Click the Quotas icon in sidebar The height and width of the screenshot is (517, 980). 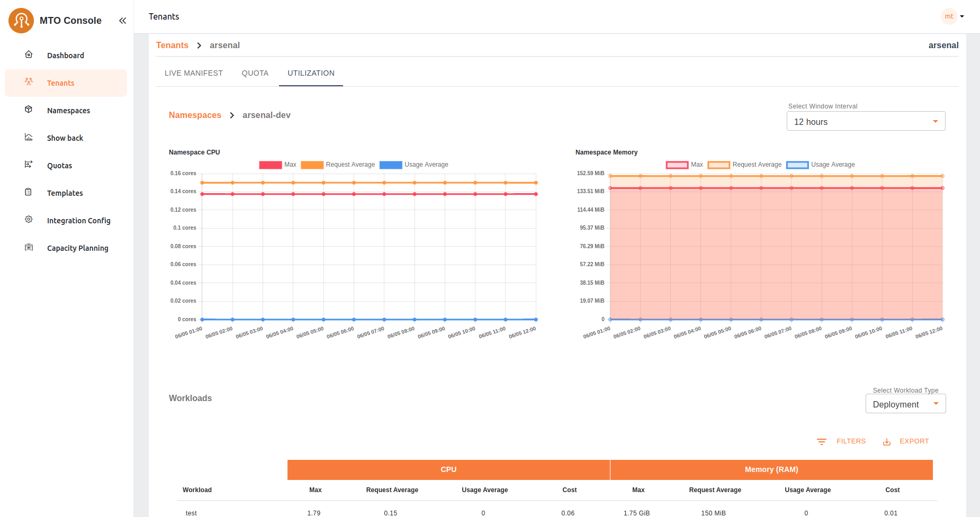point(29,165)
